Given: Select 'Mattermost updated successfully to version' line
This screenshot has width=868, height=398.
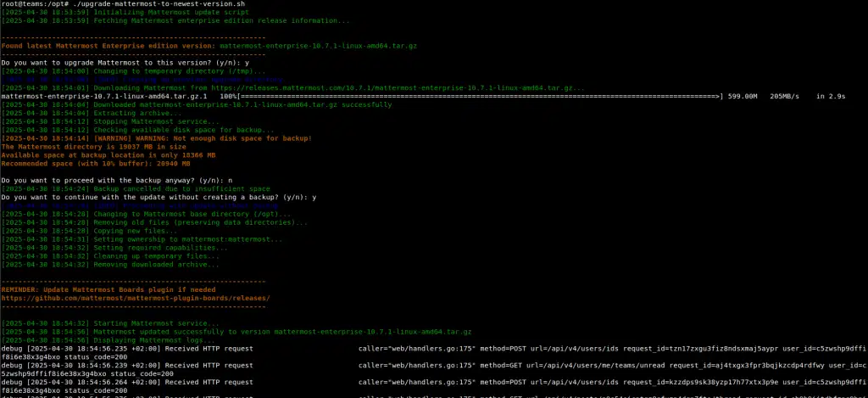Looking at the screenshot, I should [236, 332].
